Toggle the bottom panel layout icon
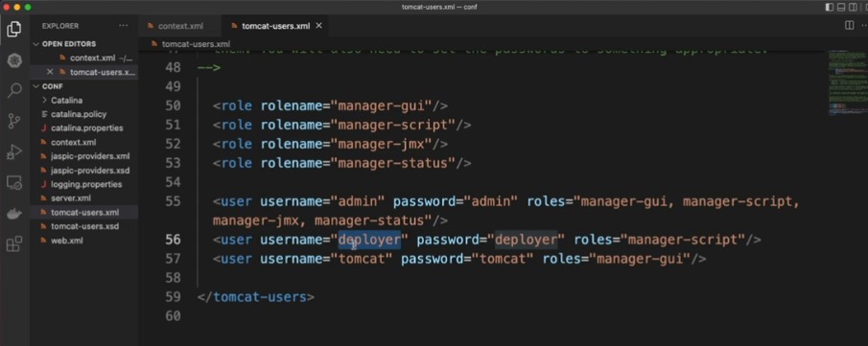The image size is (868, 346). click(841, 8)
